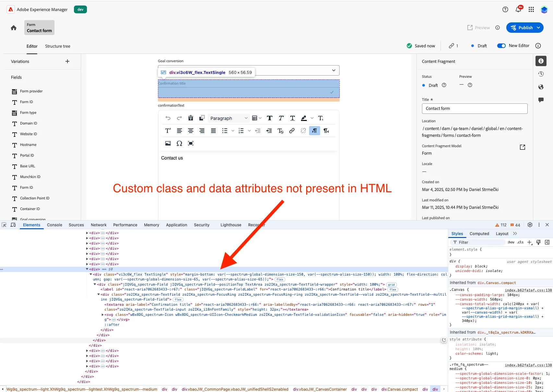The image size is (553, 392).
Task: Toggle .cls class editor in Styles pane
Action: pyautogui.click(x=521, y=242)
